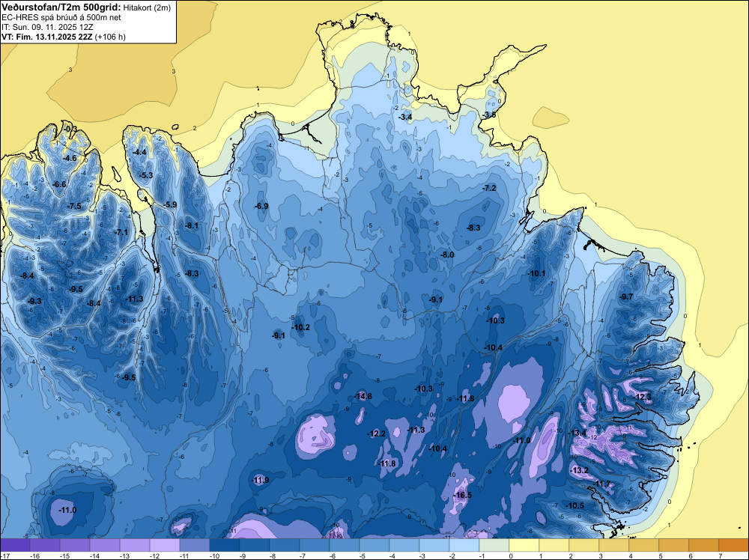The image size is (749, 560).
Task: Click the '-16.5' temperature value
Action: [x=463, y=495]
